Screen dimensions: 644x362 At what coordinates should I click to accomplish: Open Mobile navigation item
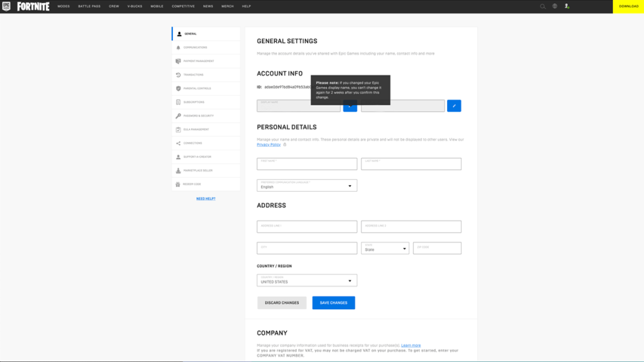(x=157, y=6)
